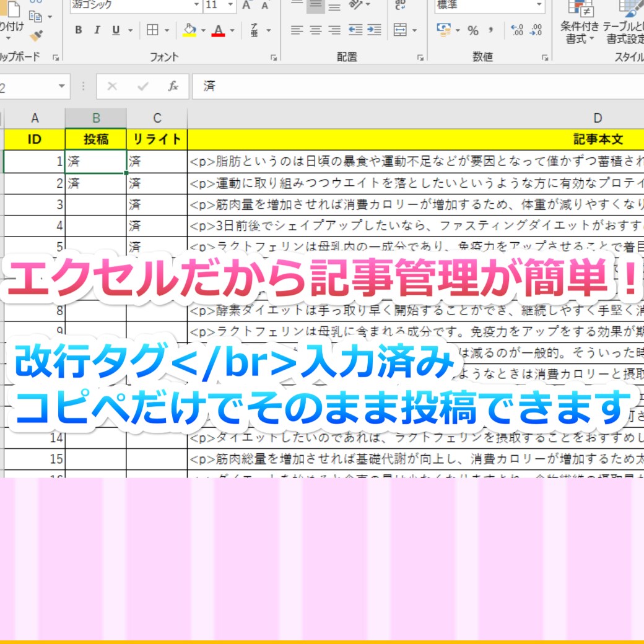Open 配置 group dialog launcher
This screenshot has width=644, height=644.
point(420,58)
